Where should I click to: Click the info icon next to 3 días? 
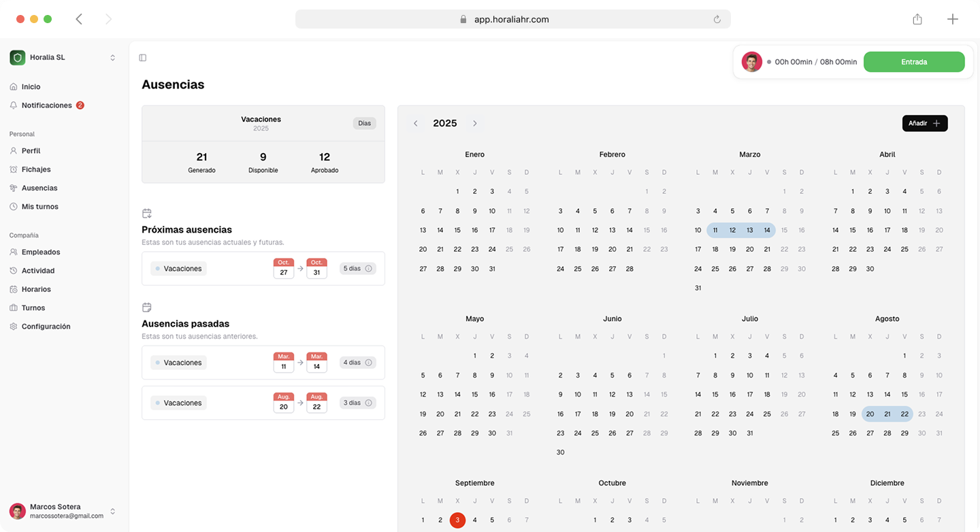click(x=369, y=403)
